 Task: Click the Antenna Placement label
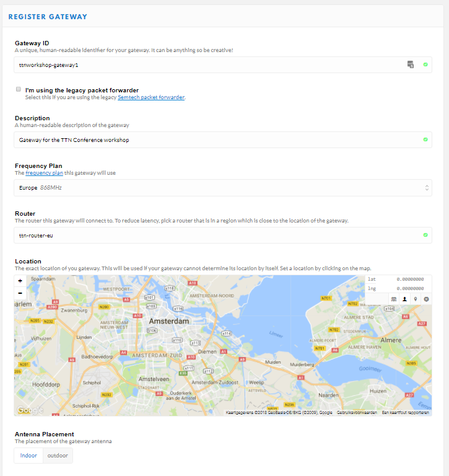click(45, 434)
